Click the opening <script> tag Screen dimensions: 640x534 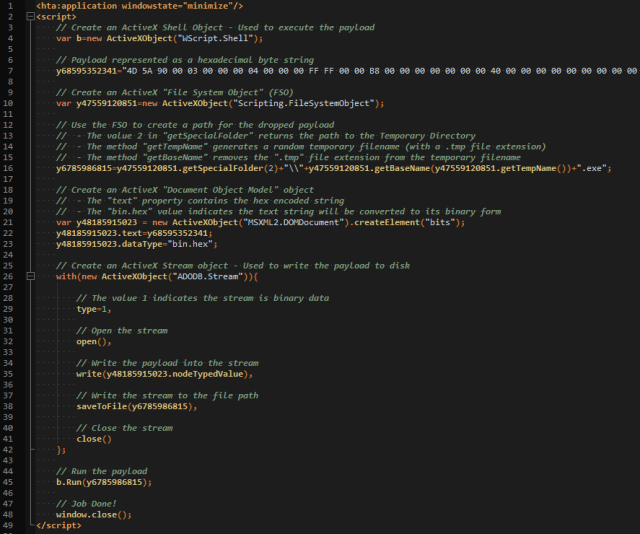click(56, 17)
